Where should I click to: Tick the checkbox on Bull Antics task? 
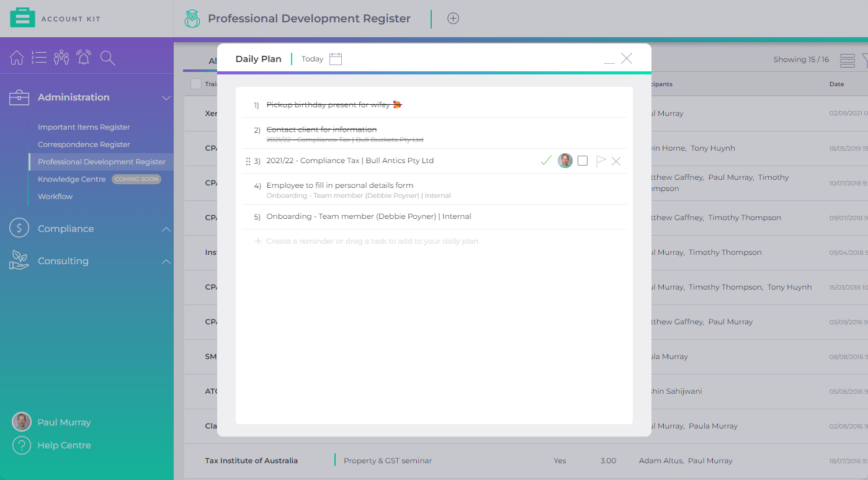tap(583, 161)
